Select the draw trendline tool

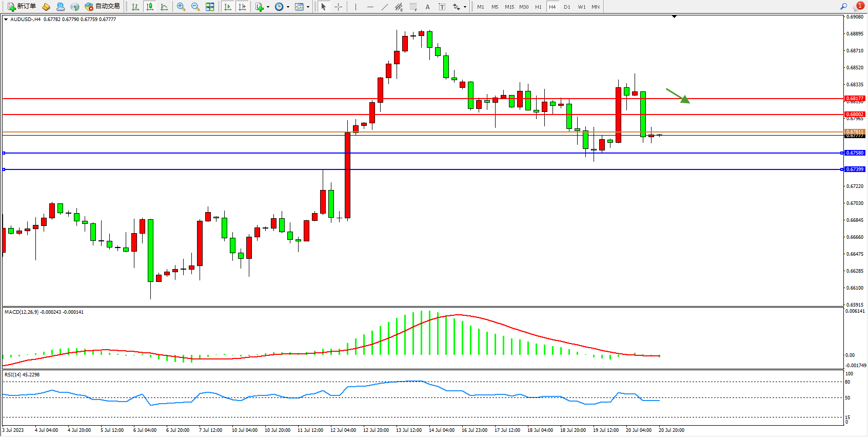[x=385, y=7]
